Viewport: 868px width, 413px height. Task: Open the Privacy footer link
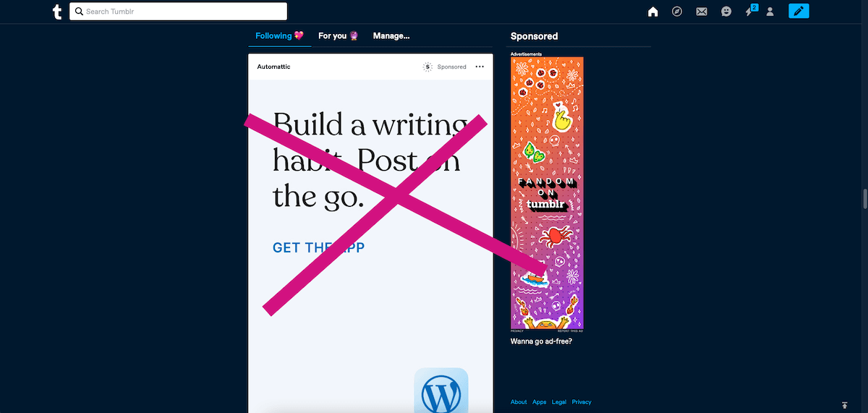tap(582, 402)
